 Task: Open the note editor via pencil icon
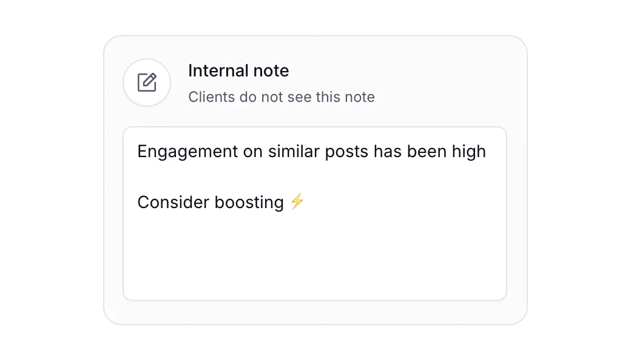147,83
